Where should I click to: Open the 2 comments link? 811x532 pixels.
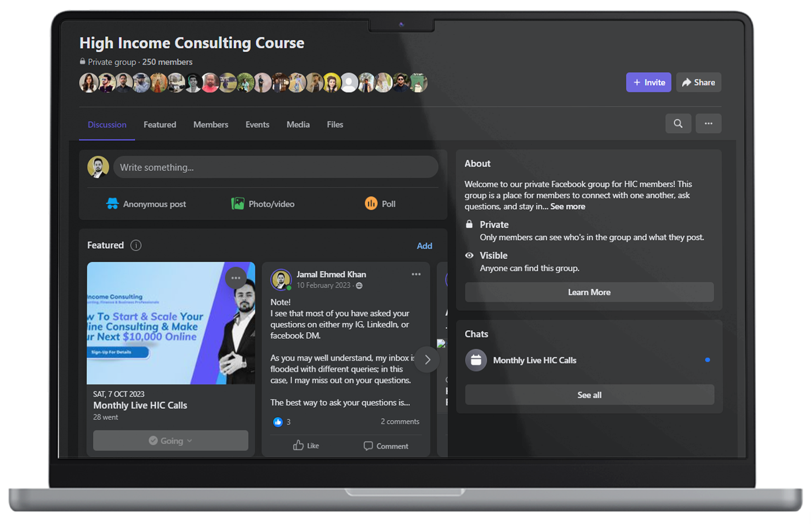pyautogui.click(x=400, y=422)
